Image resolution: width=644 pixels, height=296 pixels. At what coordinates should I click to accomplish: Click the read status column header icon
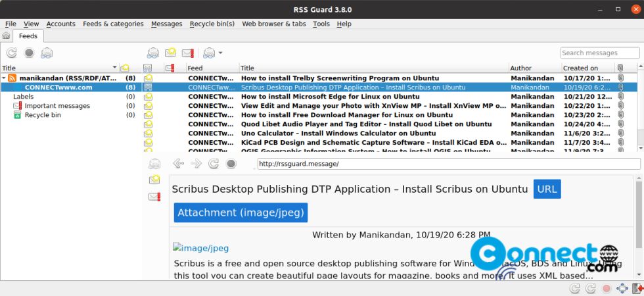[x=147, y=68]
